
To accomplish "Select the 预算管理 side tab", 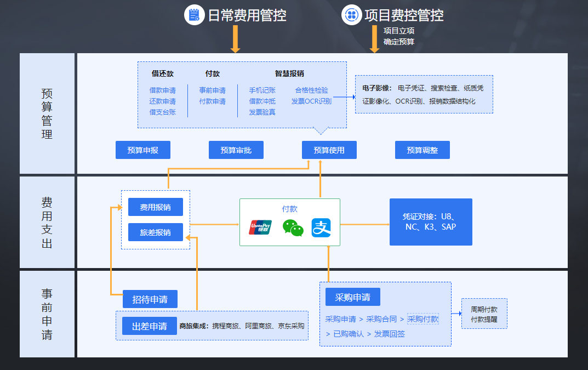I will tap(47, 113).
